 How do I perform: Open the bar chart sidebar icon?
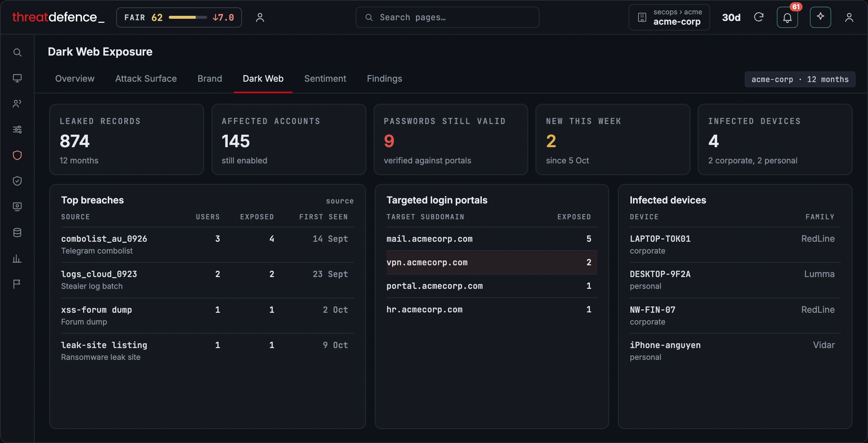[17, 258]
